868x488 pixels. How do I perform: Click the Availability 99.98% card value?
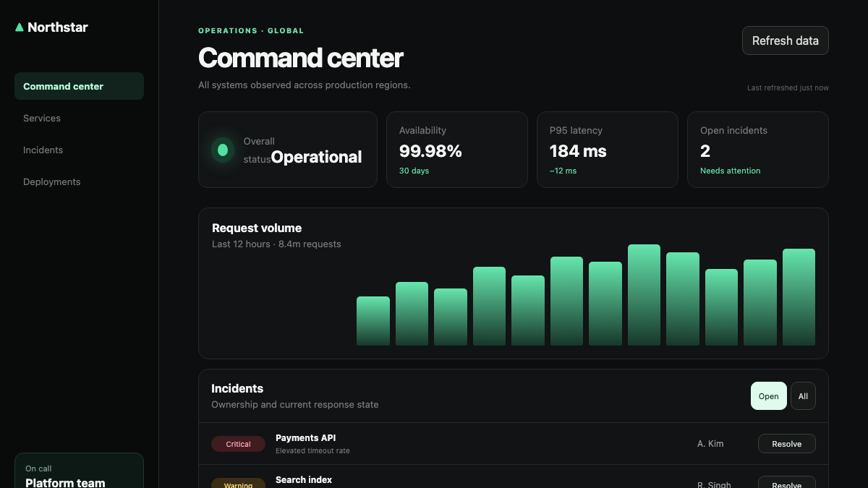pos(430,151)
